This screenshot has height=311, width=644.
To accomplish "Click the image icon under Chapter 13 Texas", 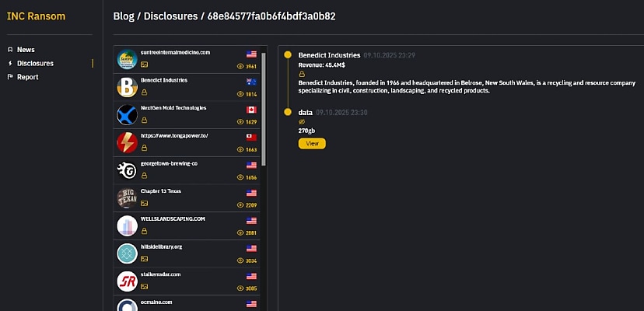I will pyautogui.click(x=144, y=204).
